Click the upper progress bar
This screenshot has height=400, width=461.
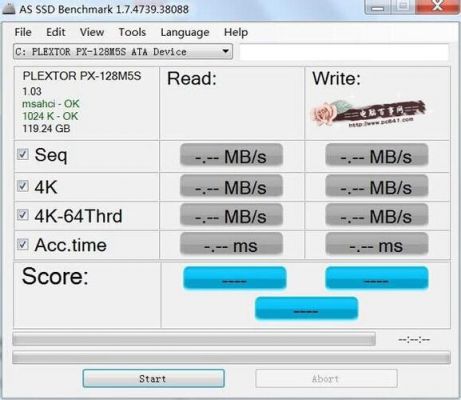pyautogui.click(x=194, y=339)
